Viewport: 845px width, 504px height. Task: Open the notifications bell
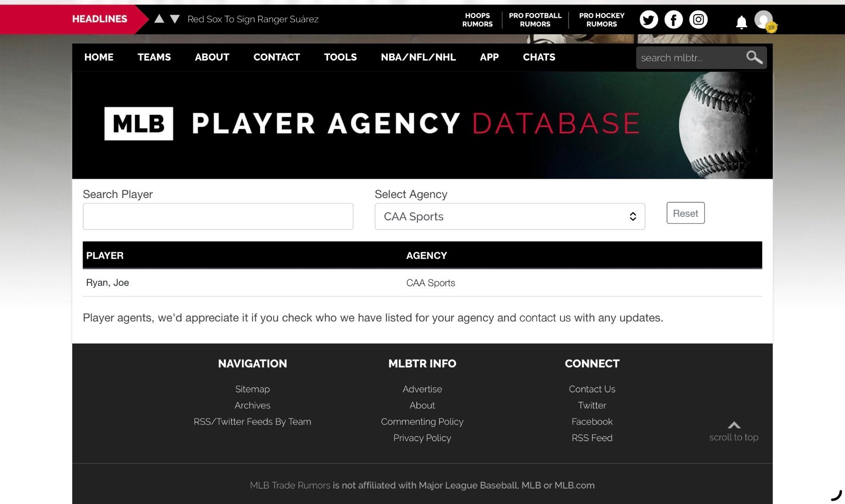point(741,22)
